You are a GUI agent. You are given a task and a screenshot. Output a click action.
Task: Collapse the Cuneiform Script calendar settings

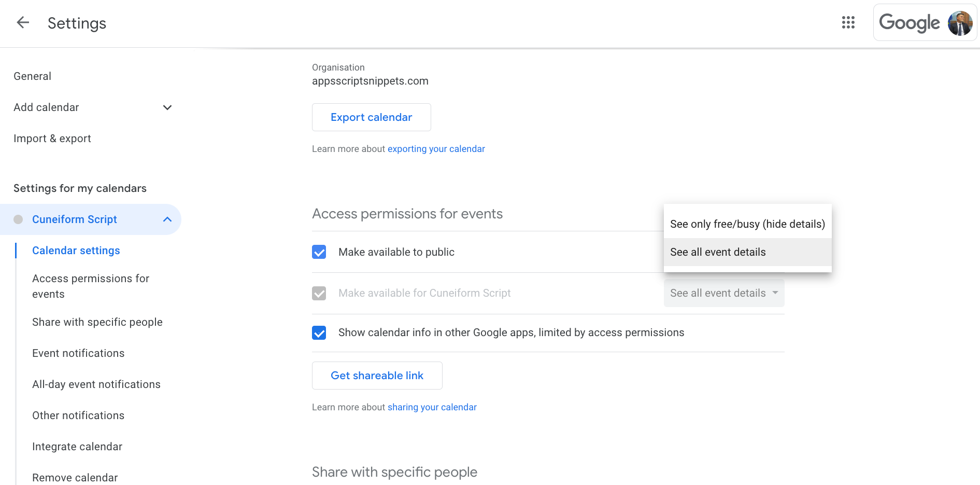(x=167, y=219)
